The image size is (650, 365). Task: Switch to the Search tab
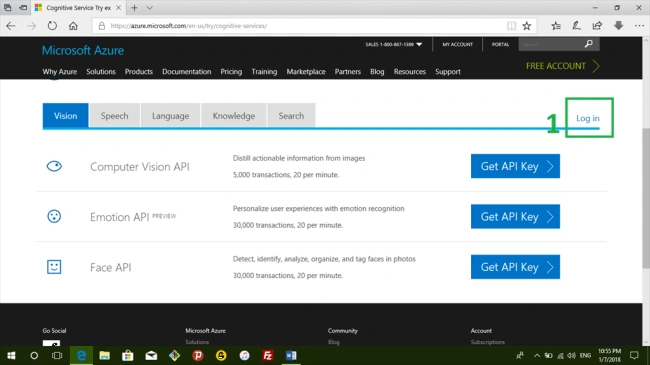pos(291,116)
